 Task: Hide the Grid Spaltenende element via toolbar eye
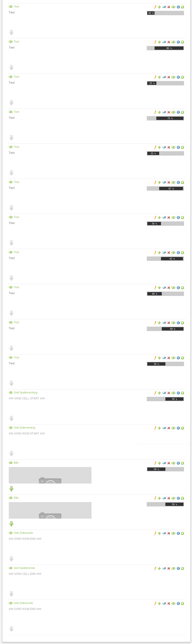click(x=173, y=568)
